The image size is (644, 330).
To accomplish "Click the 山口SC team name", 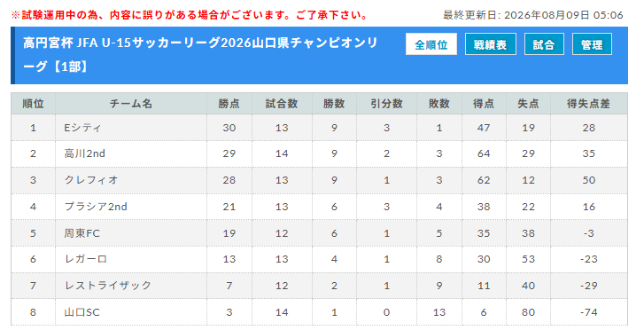I will 81,312.
